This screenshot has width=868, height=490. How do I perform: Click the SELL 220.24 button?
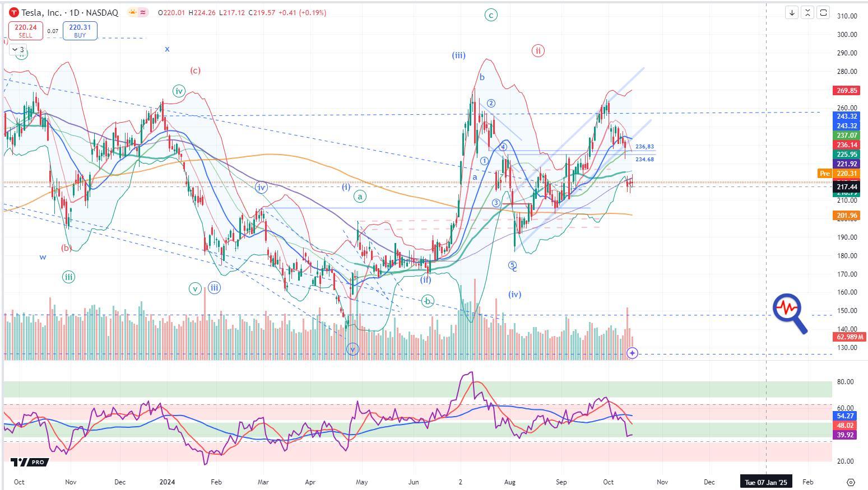click(x=26, y=31)
